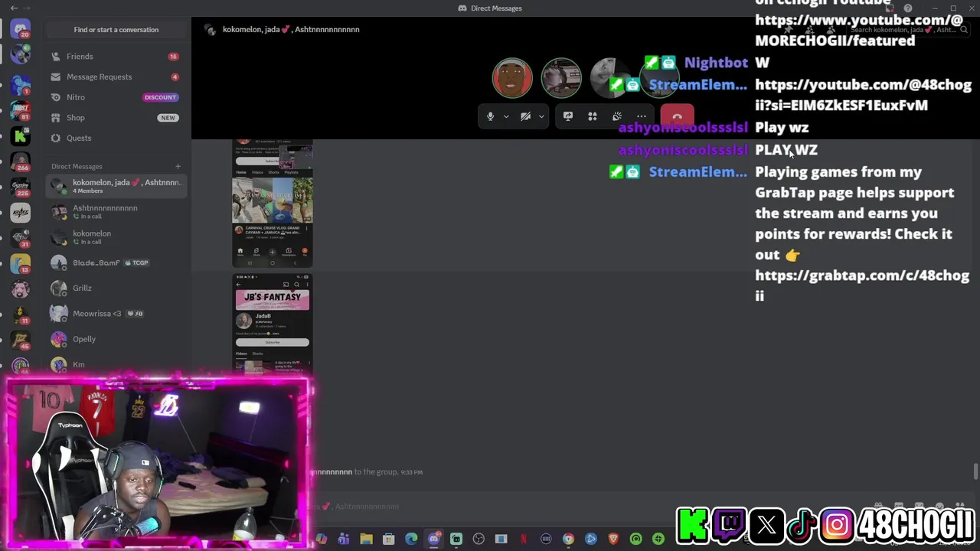Click the navigate back arrow at top-left

[15, 8]
